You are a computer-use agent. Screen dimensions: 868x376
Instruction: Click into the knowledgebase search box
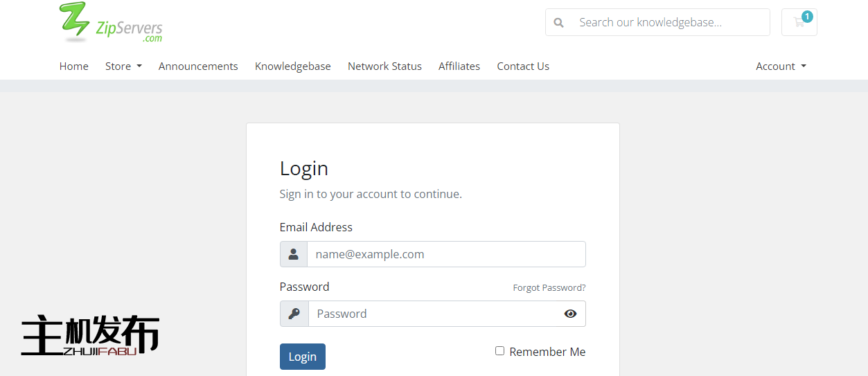(670, 22)
